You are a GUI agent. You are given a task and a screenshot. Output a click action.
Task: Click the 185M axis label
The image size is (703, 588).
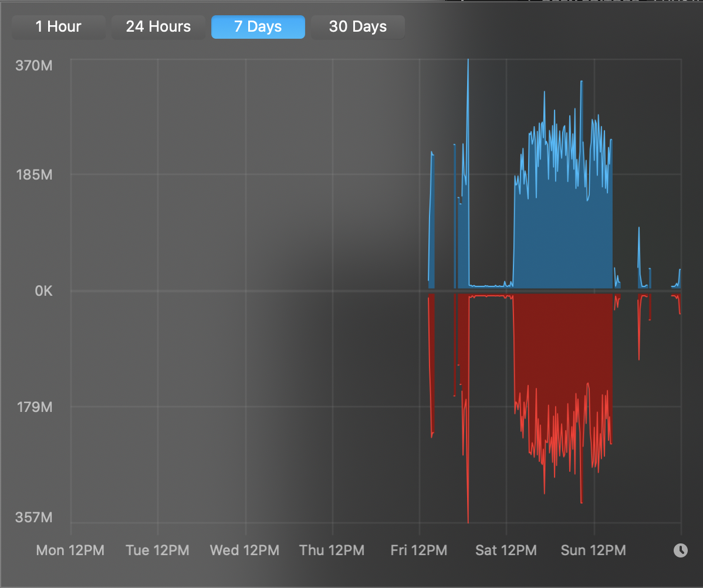pyautogui.click(x=34, y=175)
